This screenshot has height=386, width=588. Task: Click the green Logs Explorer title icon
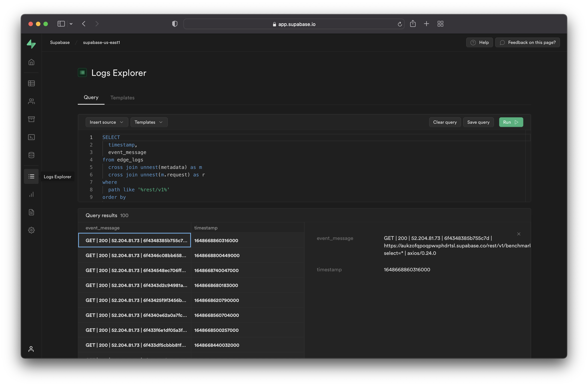click(82, 72)
